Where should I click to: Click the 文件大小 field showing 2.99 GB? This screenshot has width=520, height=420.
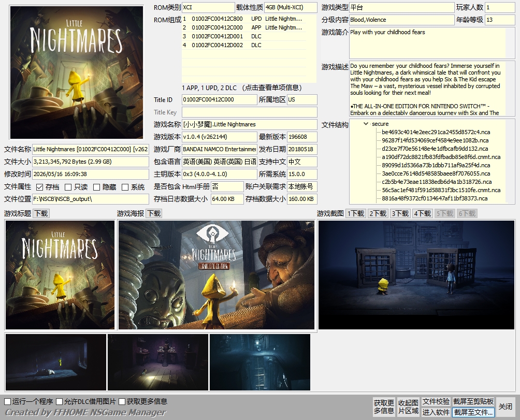90,162
